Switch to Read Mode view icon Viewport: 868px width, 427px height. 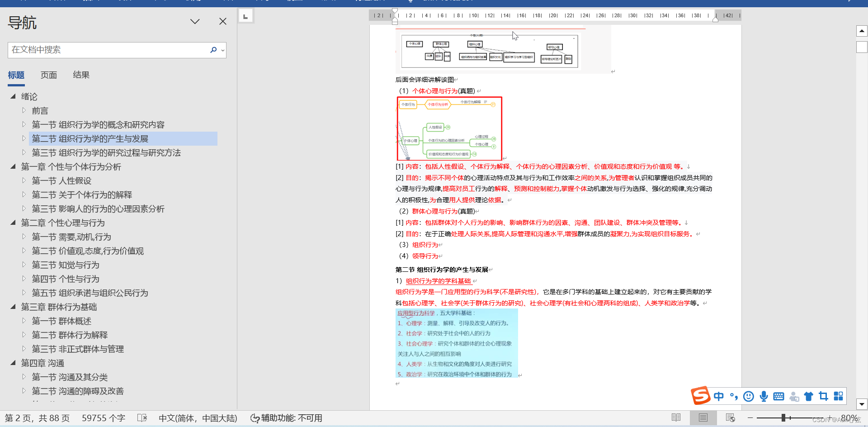[x=676, y=418]
